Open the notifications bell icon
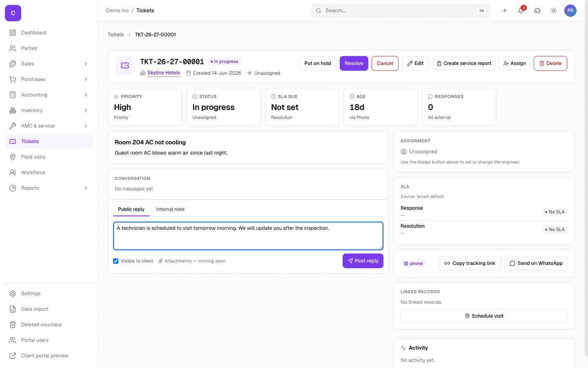 (521, 11)
